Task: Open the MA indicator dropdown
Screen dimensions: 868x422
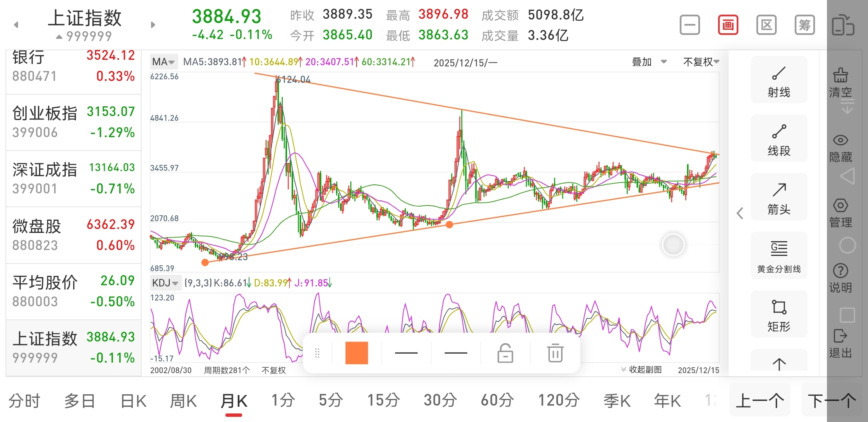Action: pos(163,62)
